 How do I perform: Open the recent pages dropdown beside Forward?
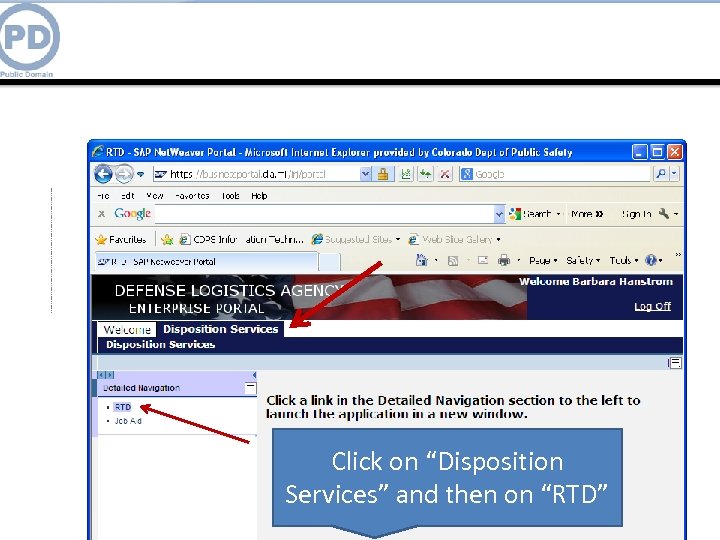[x=141, y=174]
